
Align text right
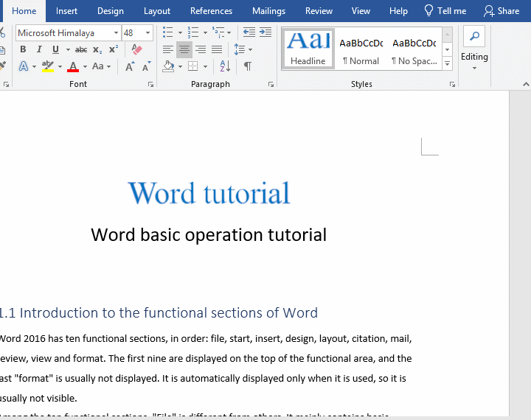click(201, 49)
